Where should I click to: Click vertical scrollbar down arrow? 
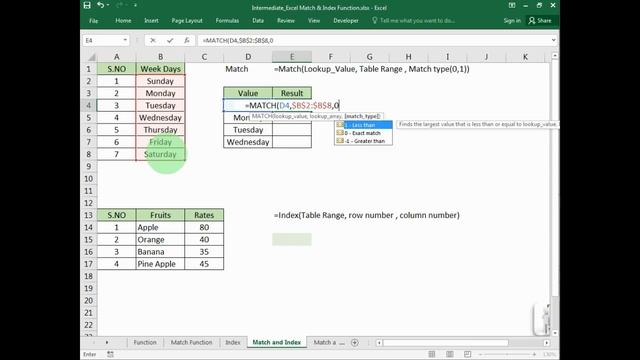pyautogui.click(x=555, y=333)
